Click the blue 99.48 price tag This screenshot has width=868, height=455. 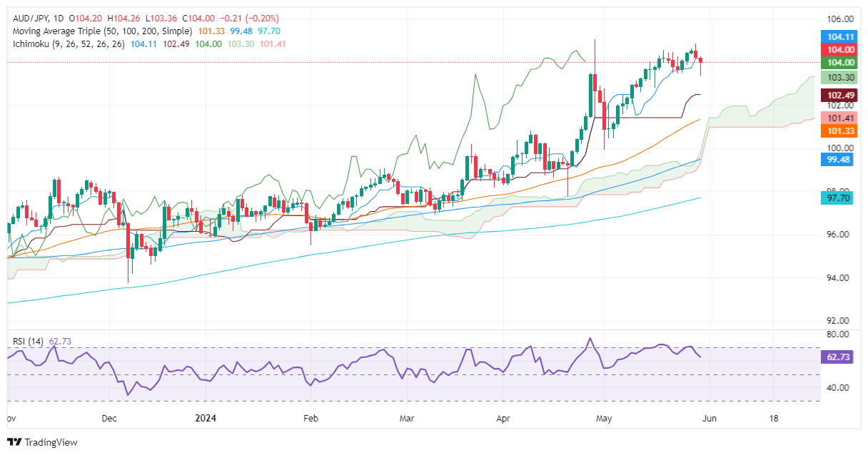[x=839, y=160]
